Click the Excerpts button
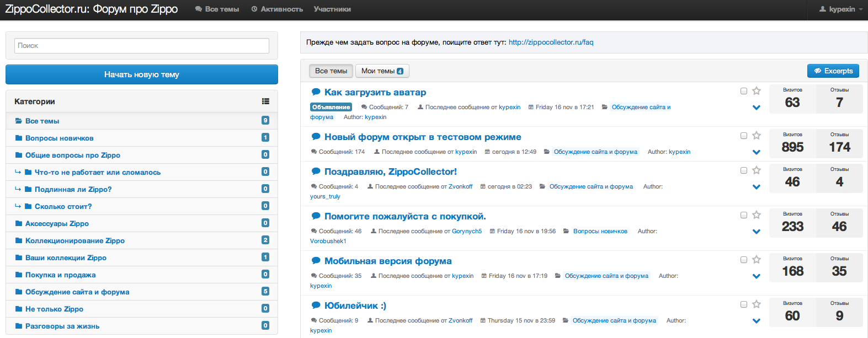 833,71
